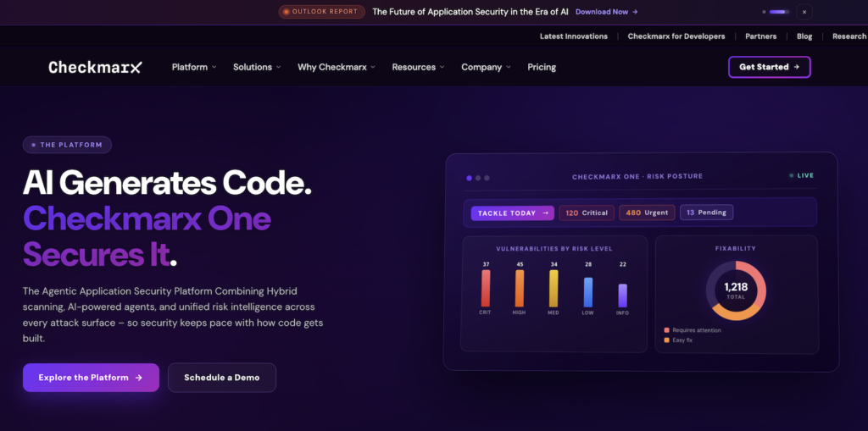Click Schedule a Demo button

(222, 378)
